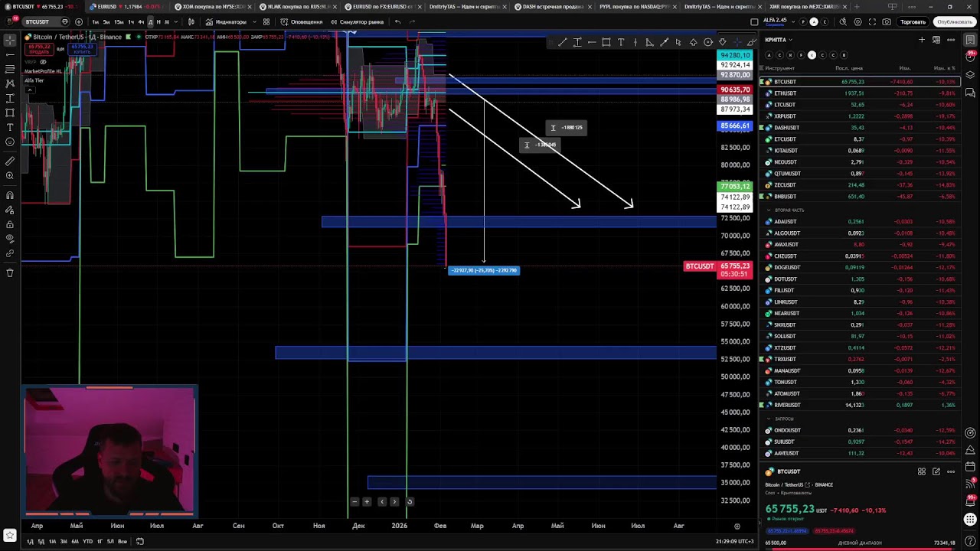
Task: Switch to the PYPL покупка по NASDAQ tab
Action: click(x=637, y=7)
